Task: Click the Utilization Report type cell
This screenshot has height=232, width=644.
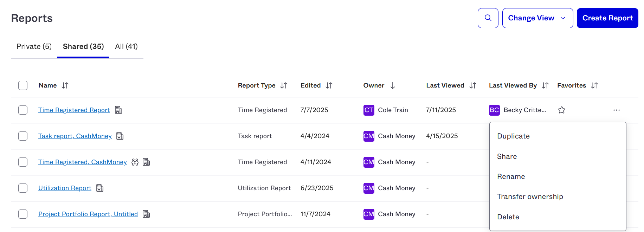Action: pyautogui.click(x=264, y=188)
